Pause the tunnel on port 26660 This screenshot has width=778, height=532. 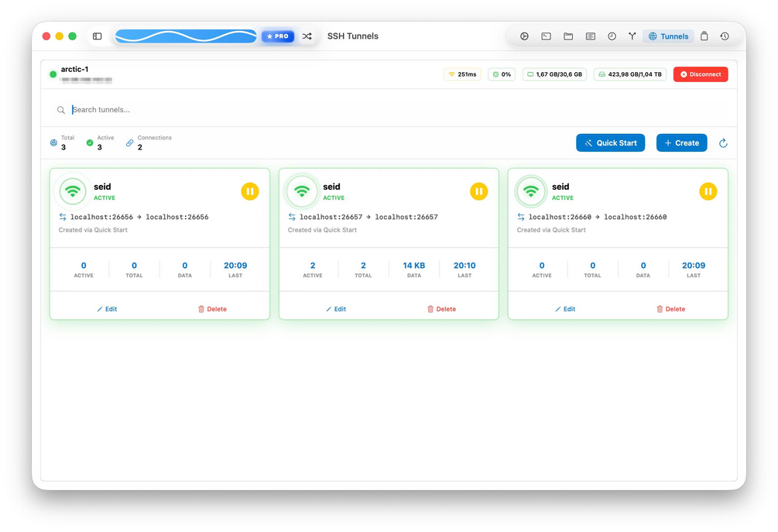[708, 191]
